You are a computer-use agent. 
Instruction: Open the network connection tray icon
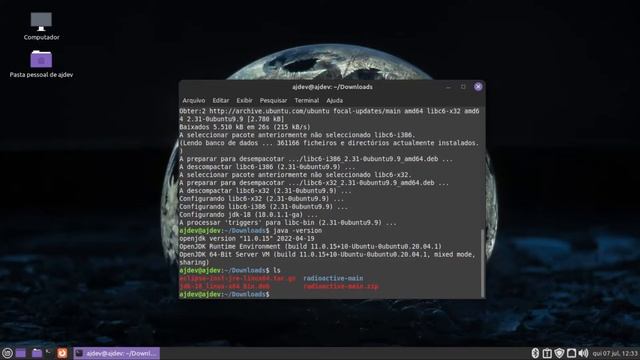[x=571, y=353]
